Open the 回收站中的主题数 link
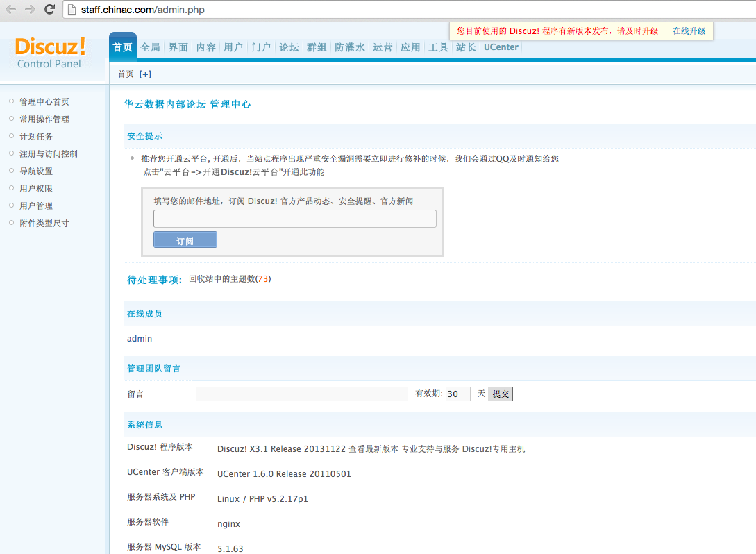 point(221,279)
